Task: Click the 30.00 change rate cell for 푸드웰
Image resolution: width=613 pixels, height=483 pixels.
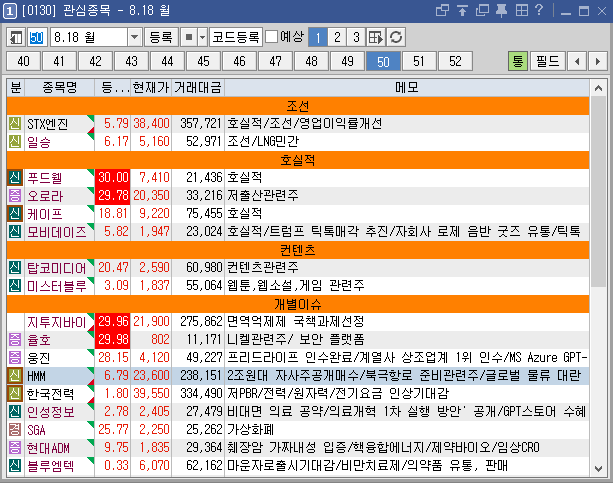Action: (x=113, y=178)
